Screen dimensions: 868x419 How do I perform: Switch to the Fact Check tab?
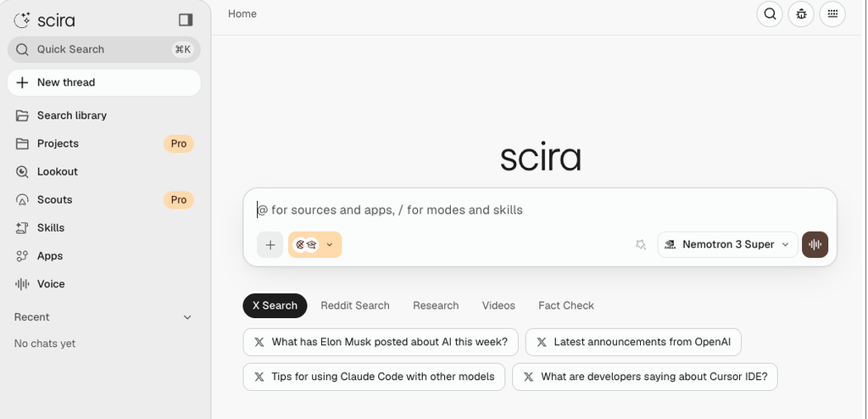[x=566, y=306]
